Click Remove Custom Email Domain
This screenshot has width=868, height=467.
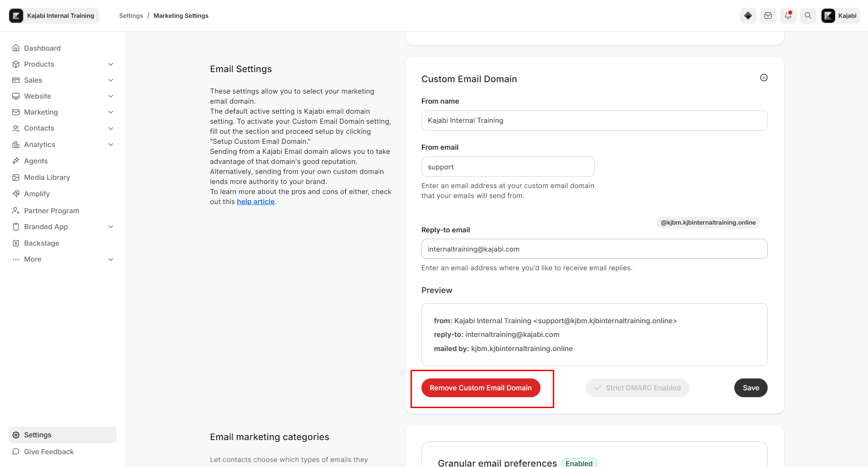[x=481, y=388]
